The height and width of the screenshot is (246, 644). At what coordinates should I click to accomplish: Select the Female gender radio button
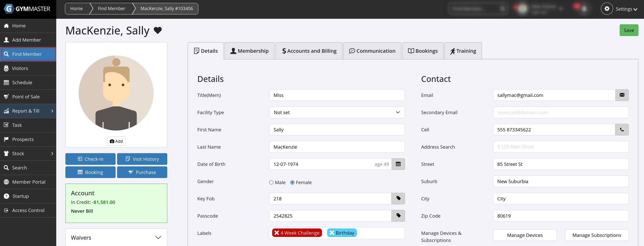[x=292, y=183]
